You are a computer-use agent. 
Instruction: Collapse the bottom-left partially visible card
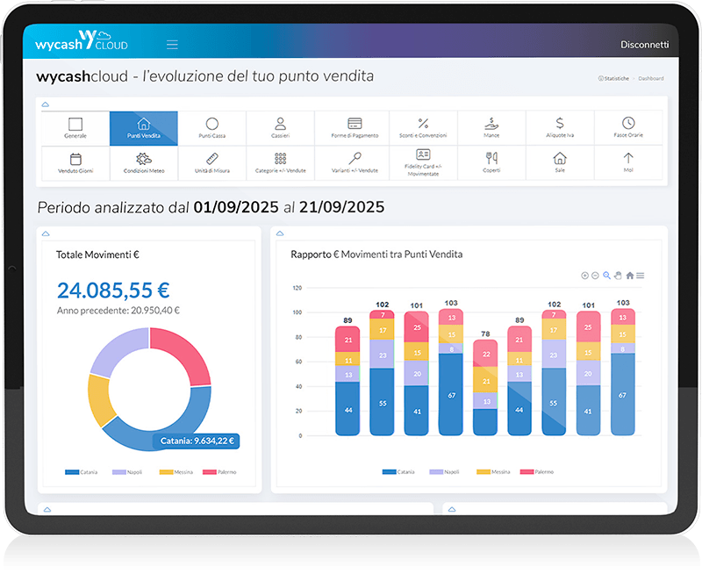point(47,509)
